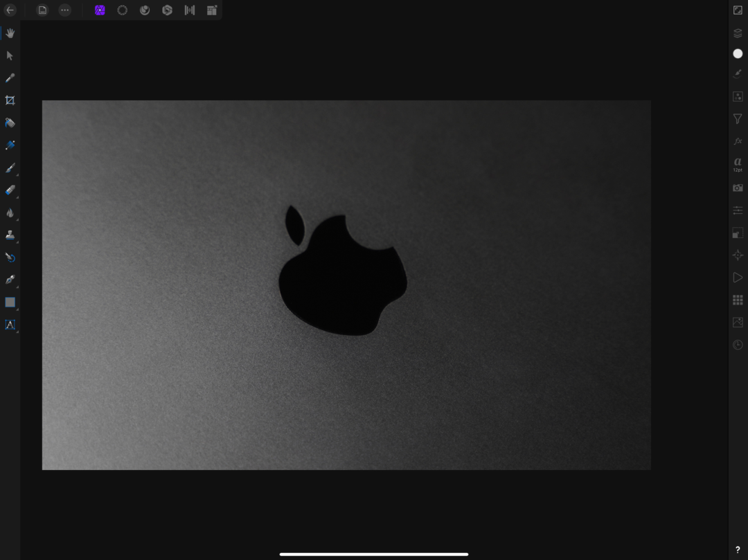Select the Paint Brush tool
The image size is (748, 560).
[10, 168]
